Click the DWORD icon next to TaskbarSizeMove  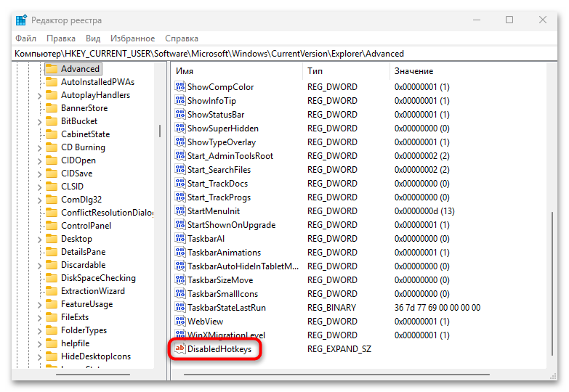click(180, 279)
